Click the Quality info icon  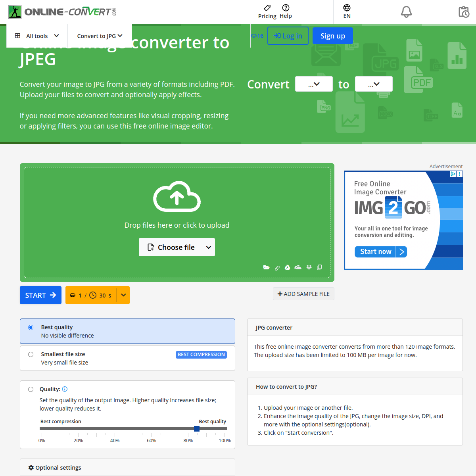pos(65,389)
